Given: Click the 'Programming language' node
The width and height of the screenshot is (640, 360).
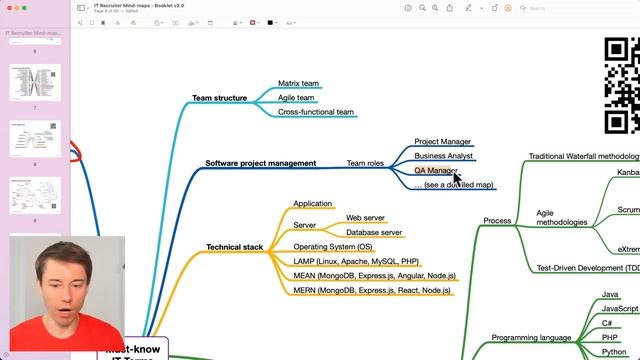Looking at the screenshot, I should tap(531, 338).
